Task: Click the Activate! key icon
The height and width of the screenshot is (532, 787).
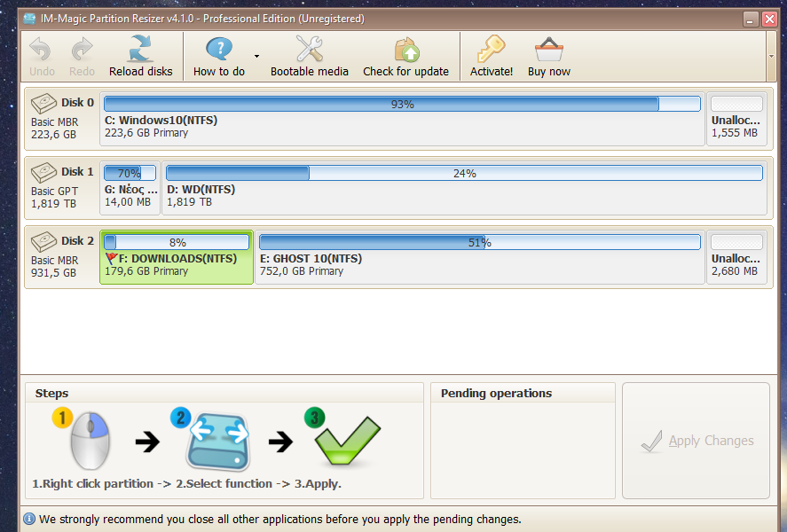Action: 491,49
